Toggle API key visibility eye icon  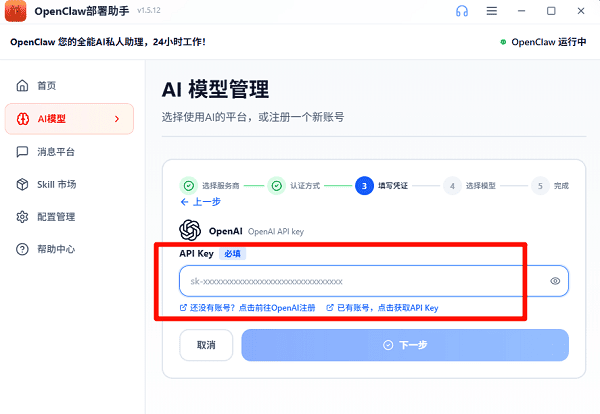pos(555,281)
